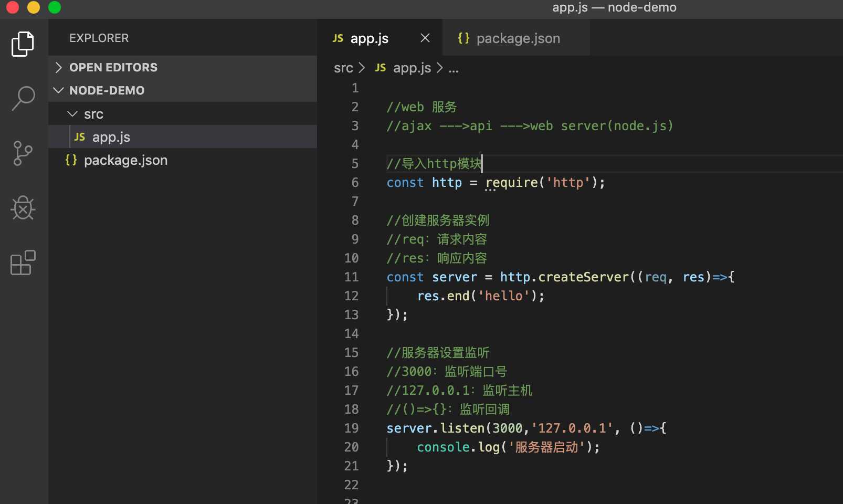This screenshot has height=504, width=843.
Task: Collapse the NODE-DEMO folder section
Action: [x=183, y=90]
